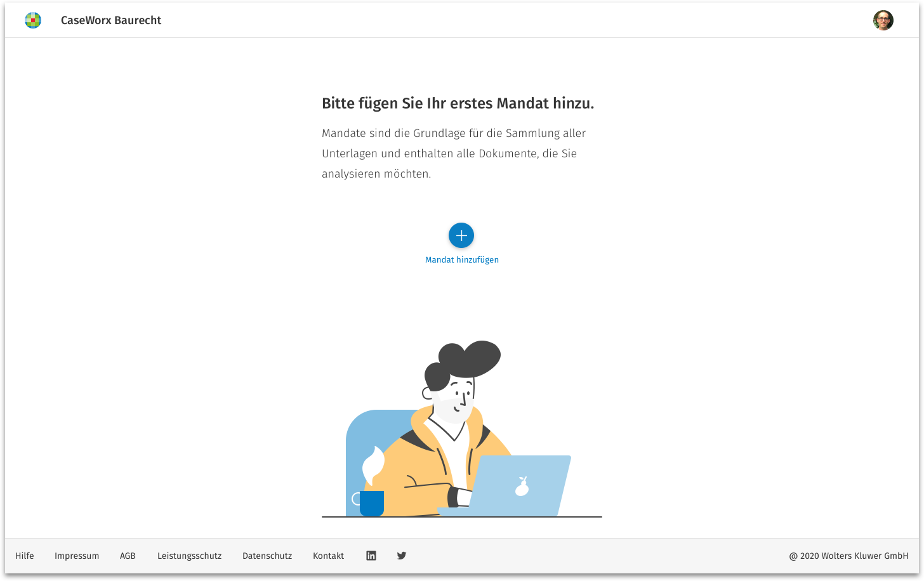Click the 'CaseWorx Baurecht' app title
924x581 pixels.
111,20
